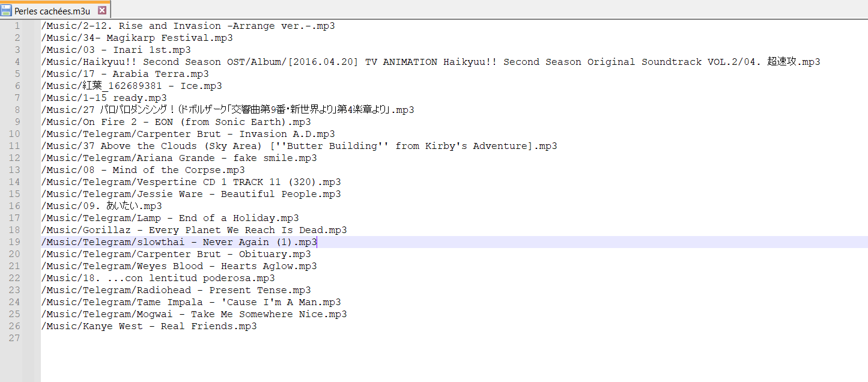This screenshot has width=868, height=382.
Task: Click the Carpenter Brut - Invasion A.D line
Action: (x=188, y=134)
